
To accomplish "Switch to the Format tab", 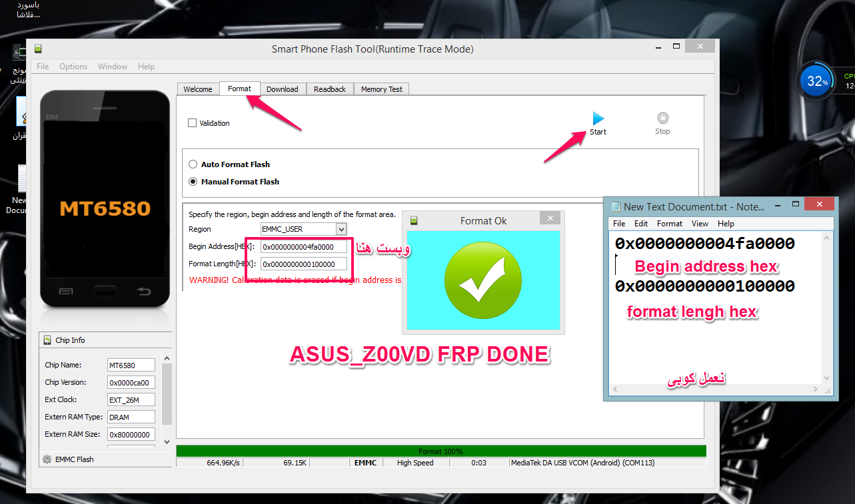I will pos(239,89).
